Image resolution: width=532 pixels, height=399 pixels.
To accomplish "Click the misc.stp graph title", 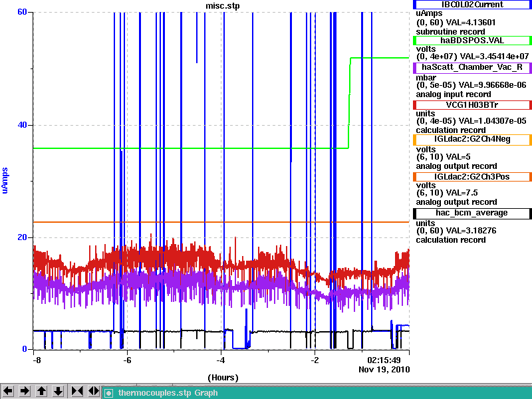I will coord(223,6).
